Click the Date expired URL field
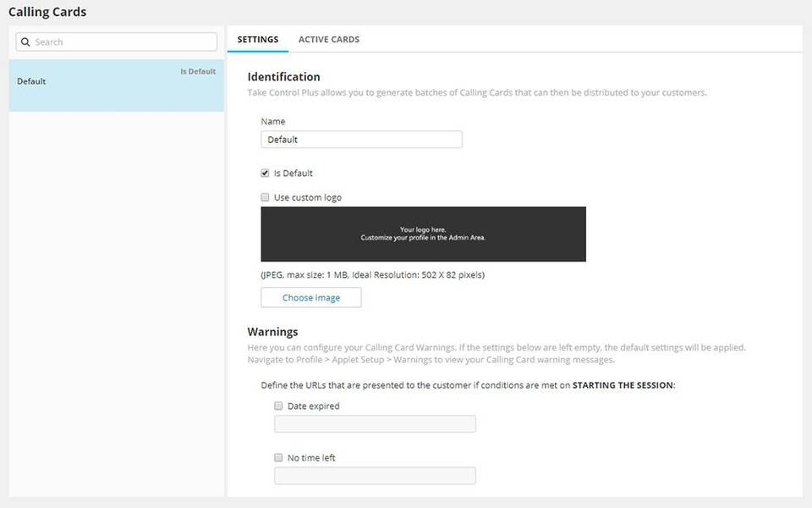The height and width of the screenshot is (508, 812). coord(374,423)
